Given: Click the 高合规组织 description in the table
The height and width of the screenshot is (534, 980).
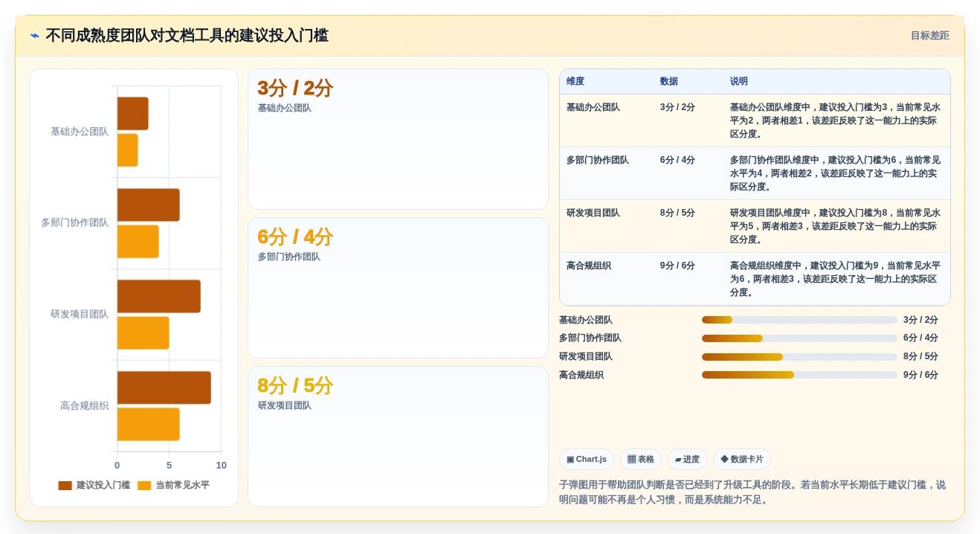Looking at the screenshot, I should pyautogui.click(x=835, y=279).
